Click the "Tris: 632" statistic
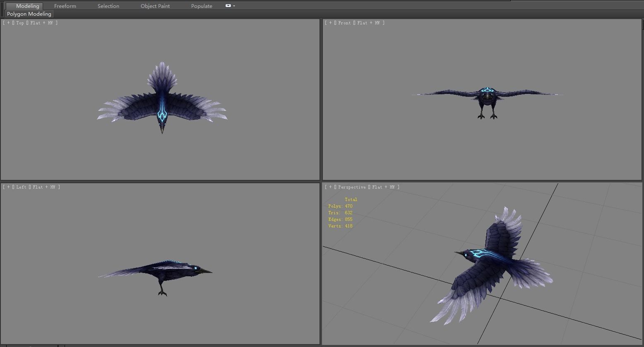The image size is (644, 347). pyautogui.click(x=340, y=213)
